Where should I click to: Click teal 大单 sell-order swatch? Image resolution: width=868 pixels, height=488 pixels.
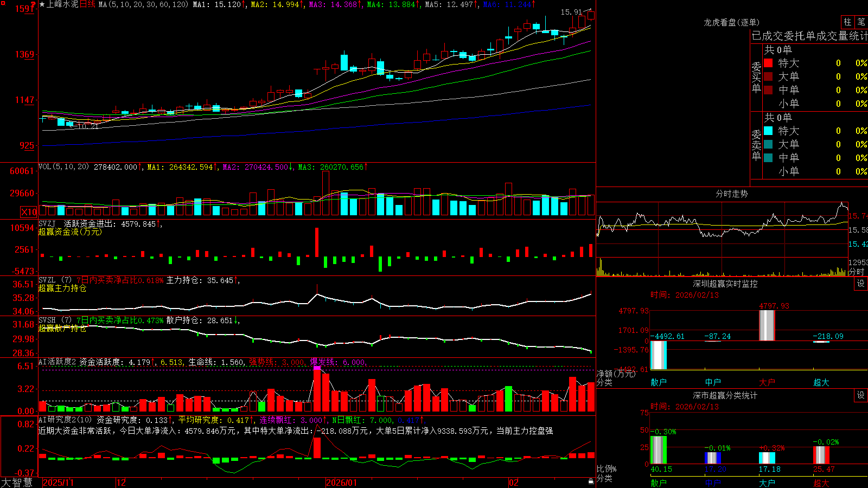[x=768, y=144]
